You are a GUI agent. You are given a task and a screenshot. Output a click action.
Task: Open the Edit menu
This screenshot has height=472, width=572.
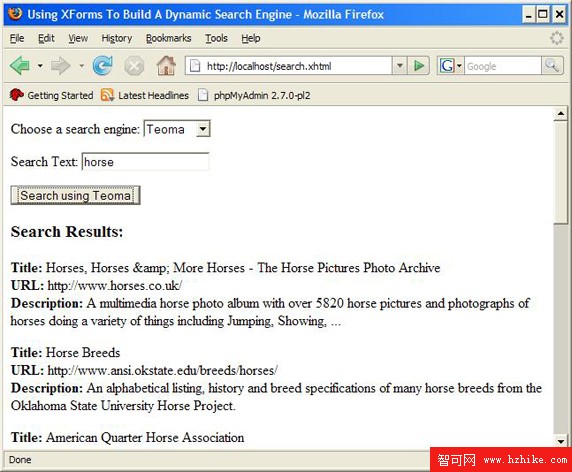(46, 38)
